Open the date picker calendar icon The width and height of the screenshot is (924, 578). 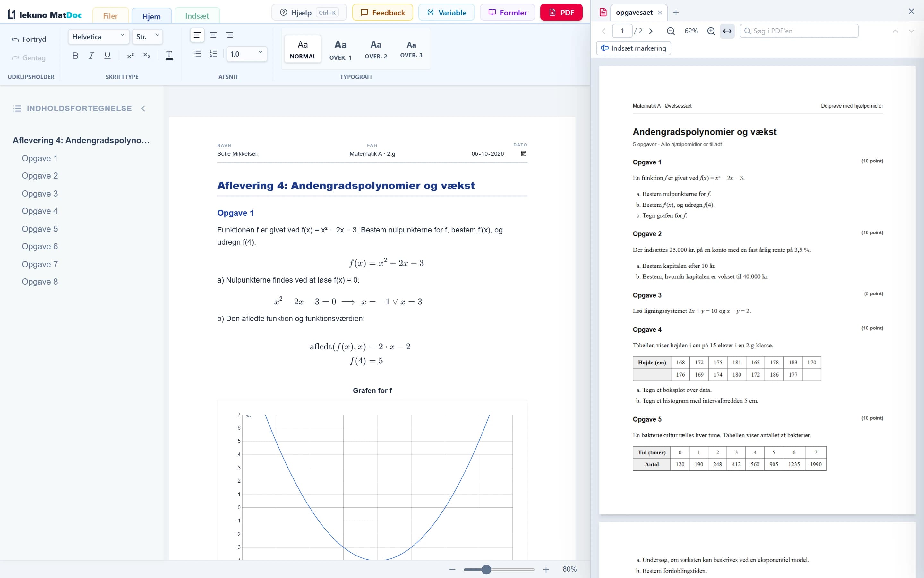[524, 154]
